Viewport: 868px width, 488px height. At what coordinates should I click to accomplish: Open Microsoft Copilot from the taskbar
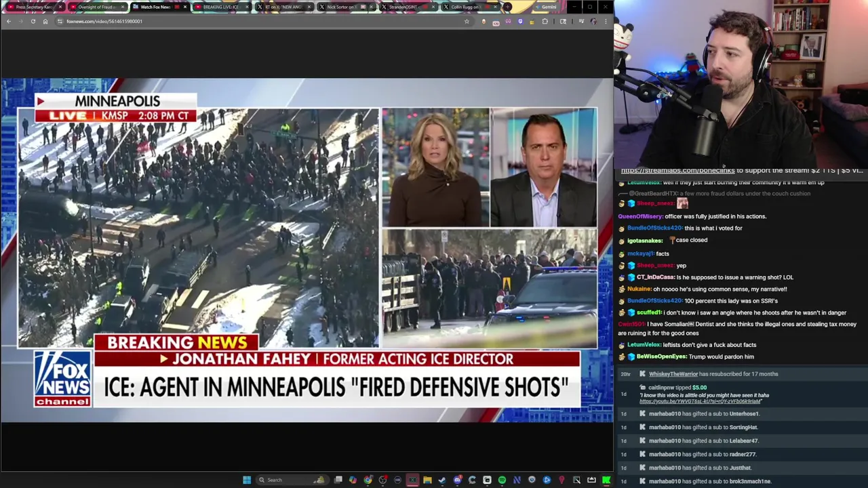(353, 480)
